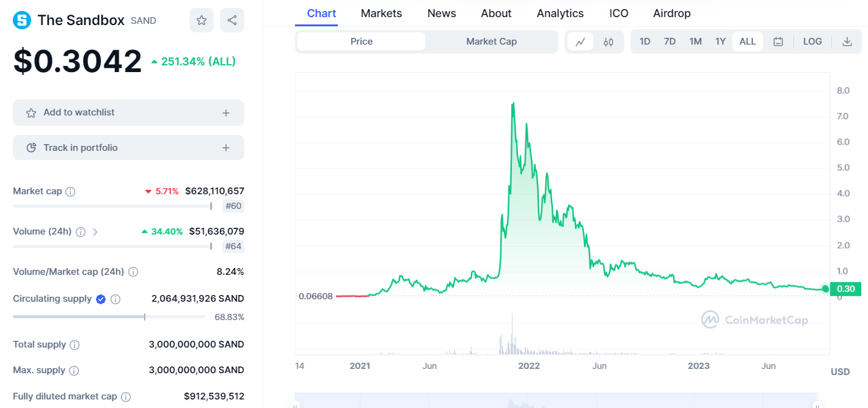Viewport: 868px width, 408px height.
Task: Click the 251.34% (ALL) change label
Action: 192,62
